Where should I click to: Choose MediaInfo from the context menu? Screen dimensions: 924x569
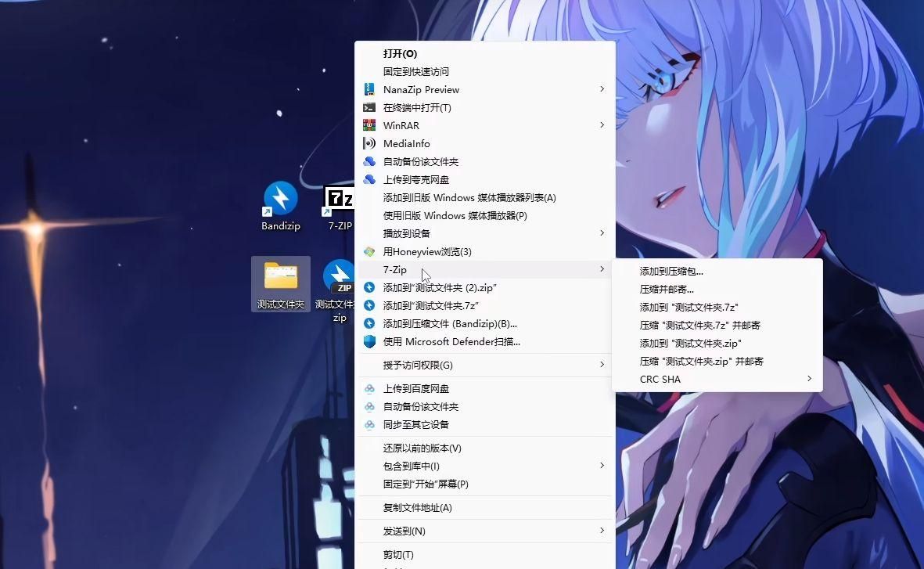pyautogui.click(x=485, y=143)
